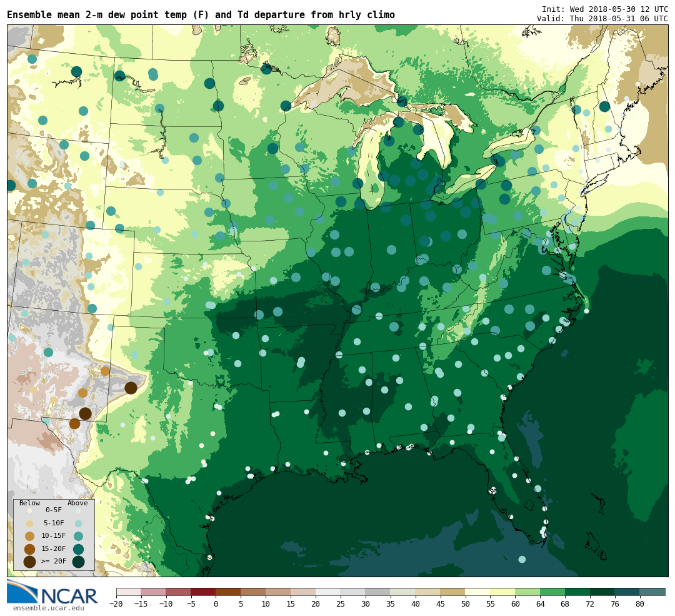Screen dimensions: 675x616
Task: Click the color bar segment between 20 and 25
Action: pyautogui.click(x=329, y=592)
